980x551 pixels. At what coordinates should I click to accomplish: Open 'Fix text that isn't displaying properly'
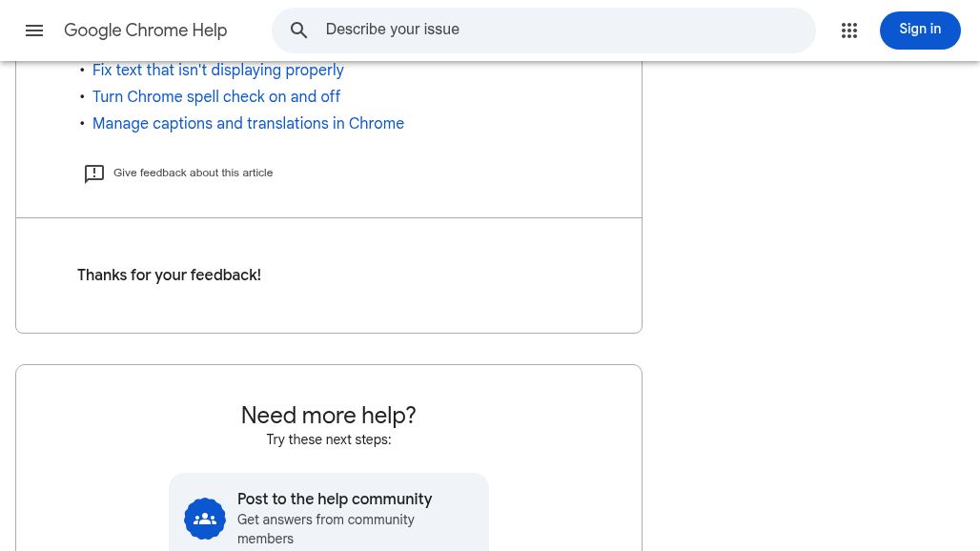[218, 71]
